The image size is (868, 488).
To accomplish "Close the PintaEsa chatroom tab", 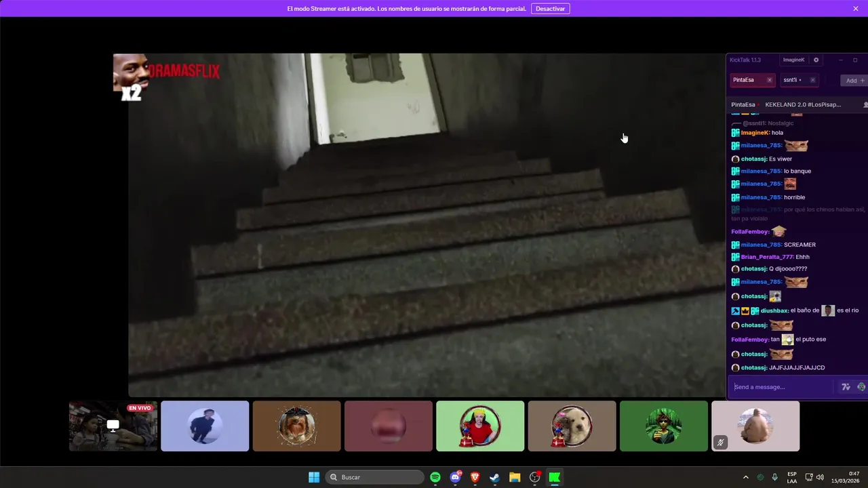I will [x=769, y=80].
